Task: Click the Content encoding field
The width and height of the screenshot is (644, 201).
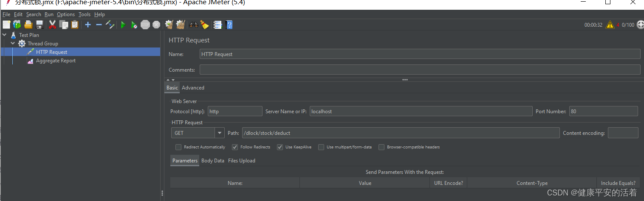Action: click(x=623, y=133)
